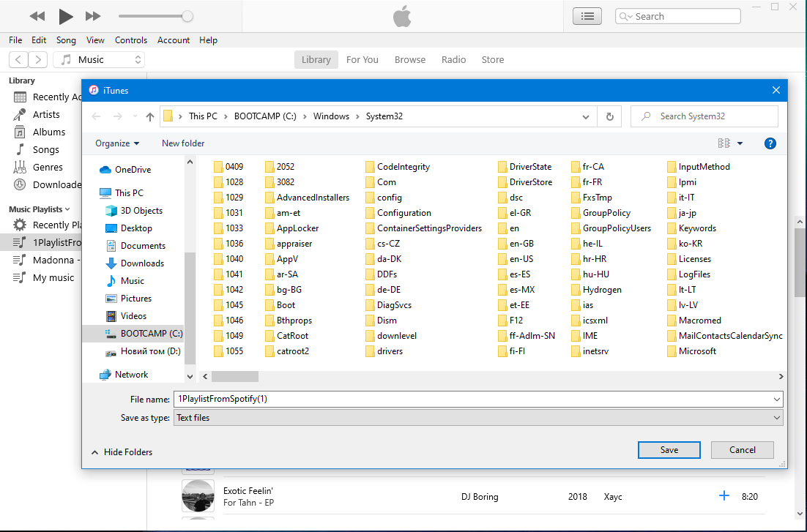The width and height of the screenshot is (807, 532).
Task: Create a New folder
Action: 183,143
